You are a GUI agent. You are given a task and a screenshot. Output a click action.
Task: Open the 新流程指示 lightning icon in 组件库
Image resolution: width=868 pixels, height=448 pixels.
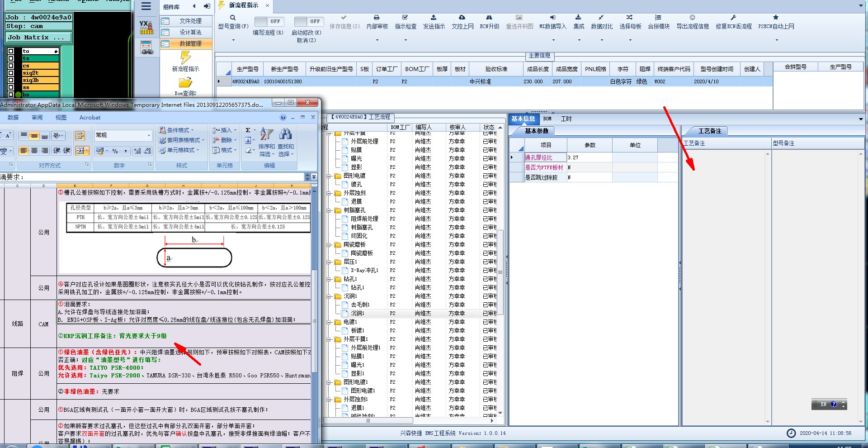185,57
